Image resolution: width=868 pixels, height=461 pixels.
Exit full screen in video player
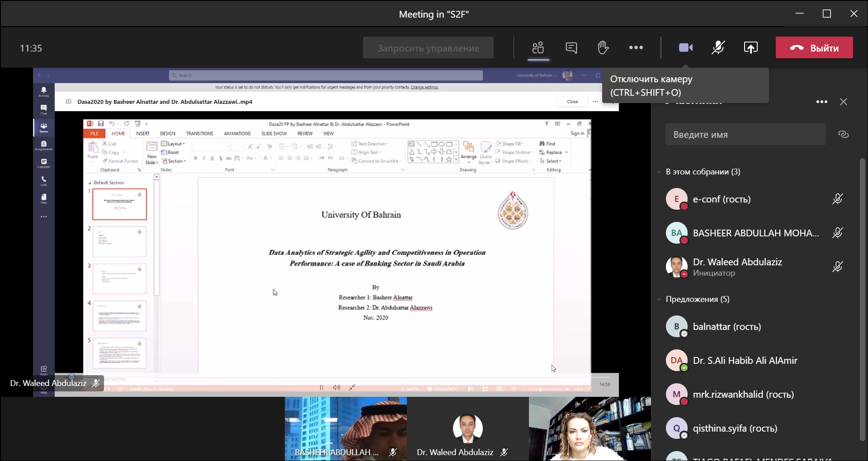[x=352, y=387]
